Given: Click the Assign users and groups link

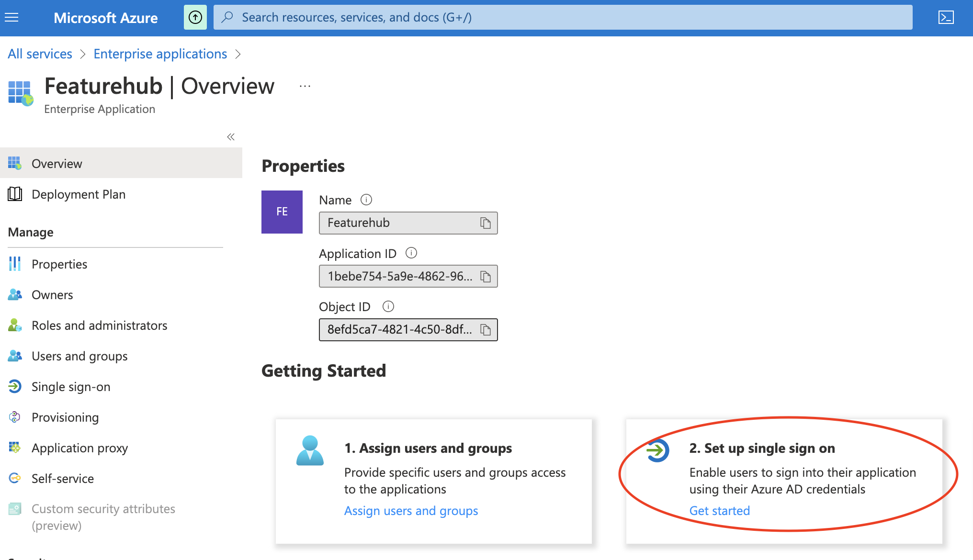Looking at the screenshot, I should (x=410, y=511).
